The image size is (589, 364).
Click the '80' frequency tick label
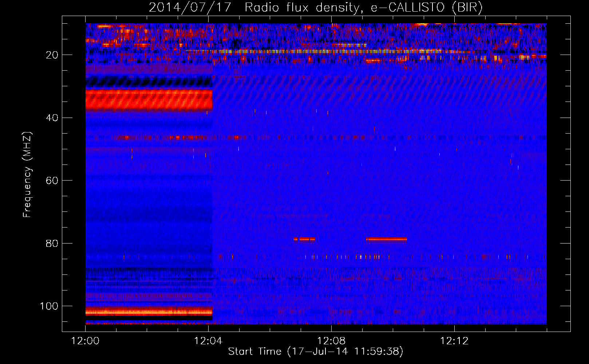[x=52, y=243]
